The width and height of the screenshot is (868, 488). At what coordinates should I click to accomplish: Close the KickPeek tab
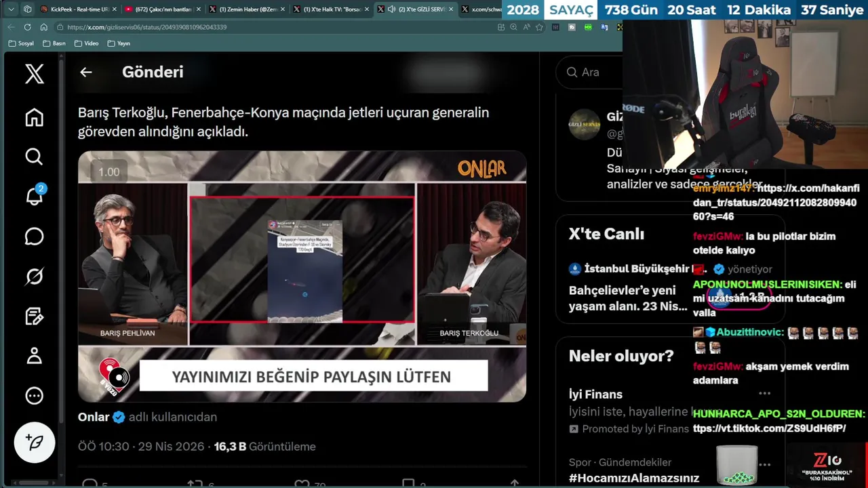coord(113,9)
